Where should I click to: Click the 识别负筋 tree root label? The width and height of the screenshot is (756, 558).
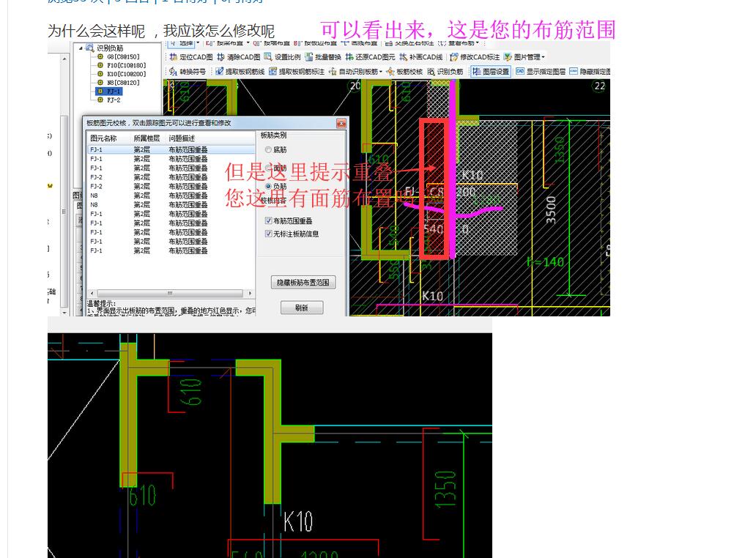pyautogui.click(x=110, y=48)
